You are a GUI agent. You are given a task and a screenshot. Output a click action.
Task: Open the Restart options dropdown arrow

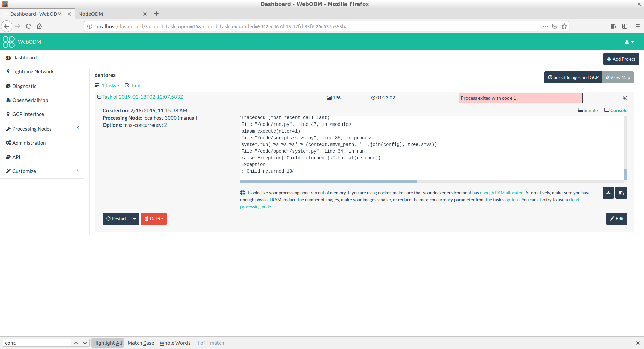[134, 218]
